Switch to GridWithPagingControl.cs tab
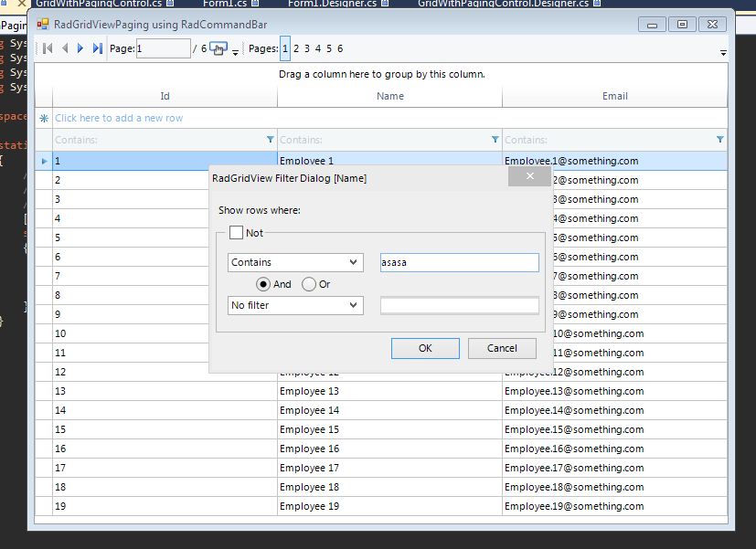This screenshot has height=549, width=756. pos(99,4)
